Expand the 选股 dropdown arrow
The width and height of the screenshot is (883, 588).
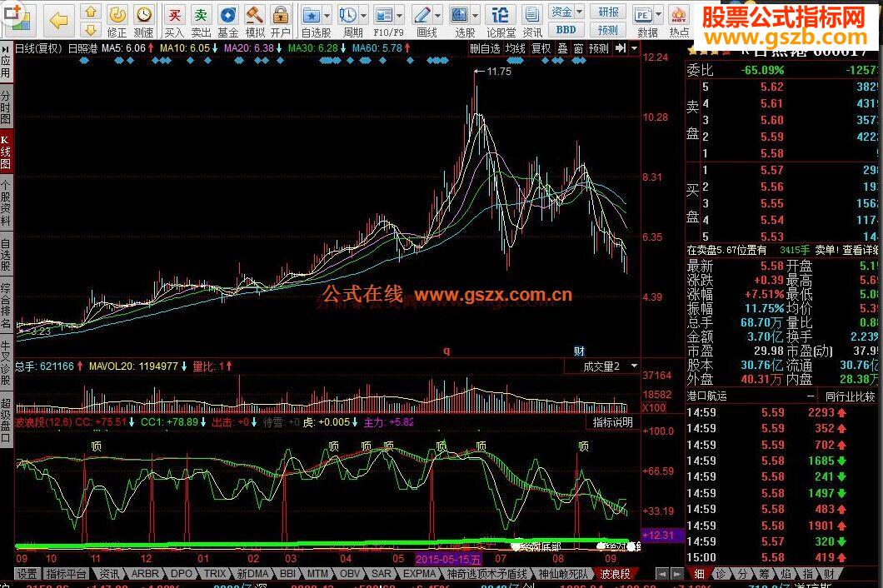coord(476,15)
